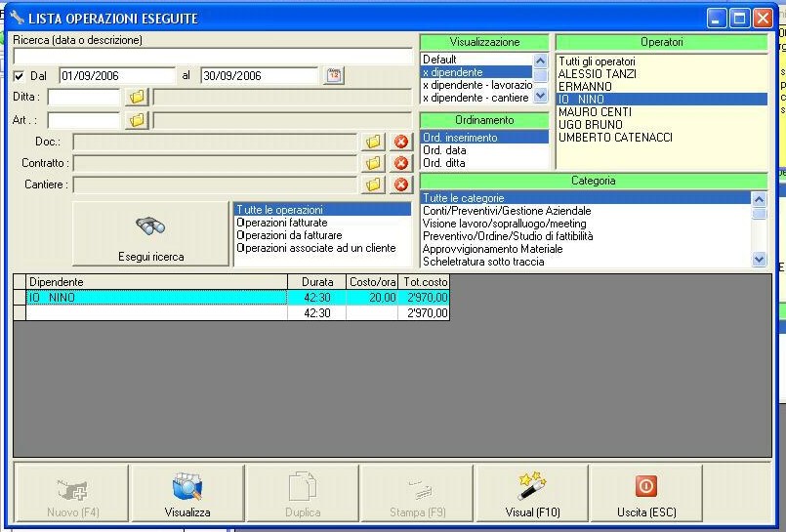Open folder browser for Cantiere field
The height and width of the screenshot is (532, 786).
(x=373, y=184)
